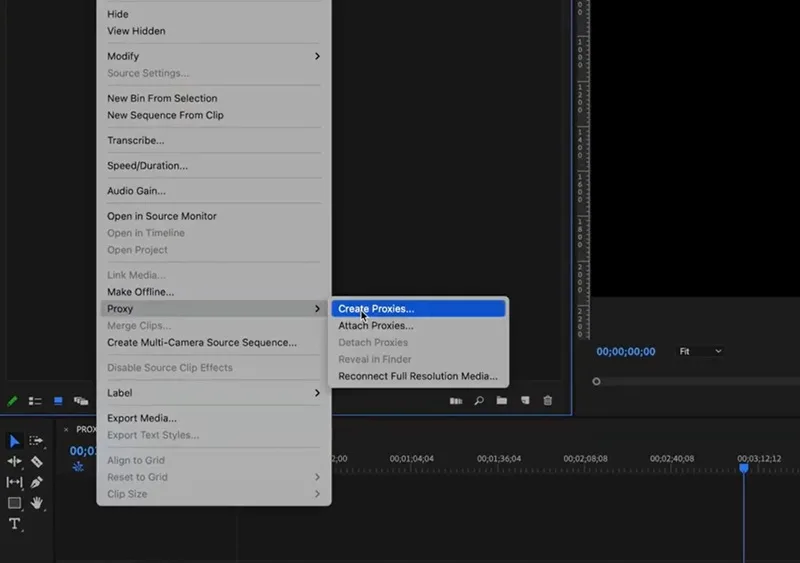Screen dimensions: 800x563
Task: Open the Fit zoom level dropdown
Action: coord(700,351)
